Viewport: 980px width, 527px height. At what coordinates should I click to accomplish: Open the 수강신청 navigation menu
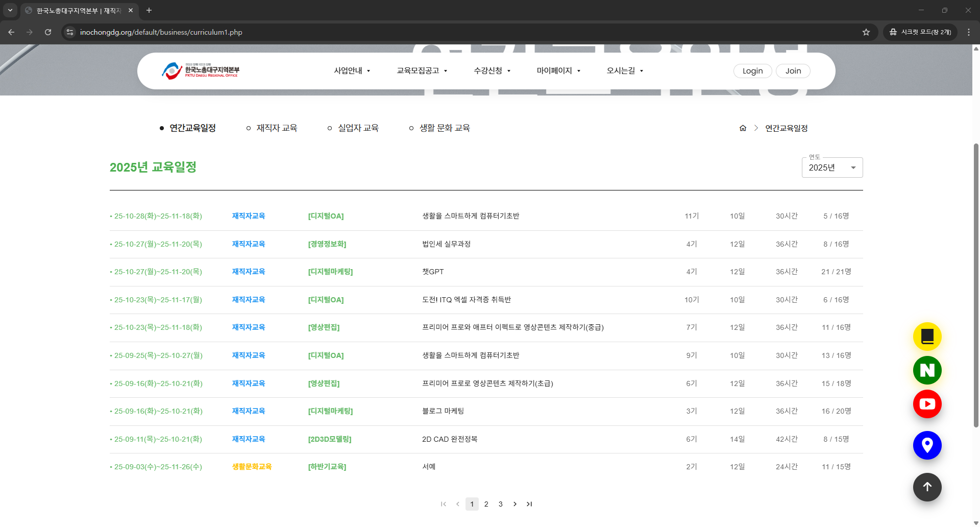[x=492, y=71]
